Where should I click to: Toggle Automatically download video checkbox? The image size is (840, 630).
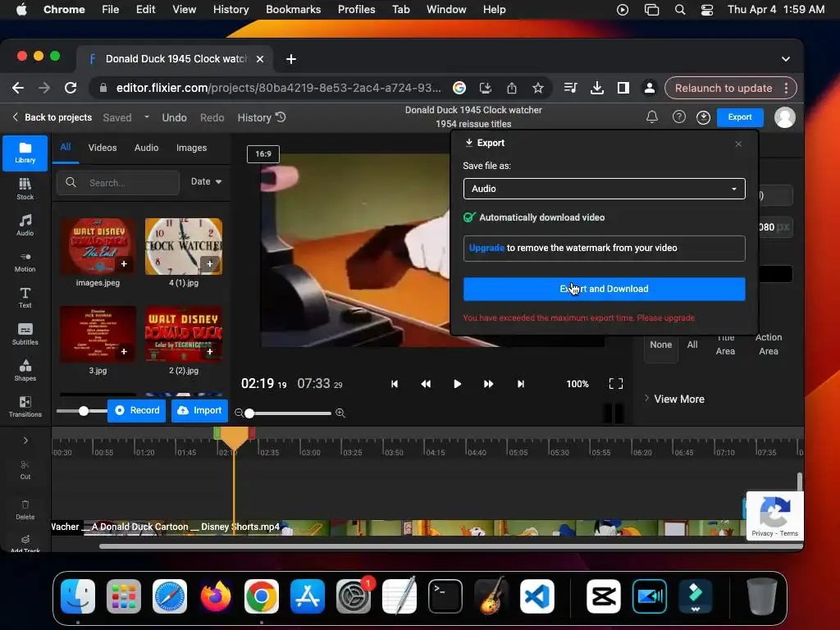(468, 217)
